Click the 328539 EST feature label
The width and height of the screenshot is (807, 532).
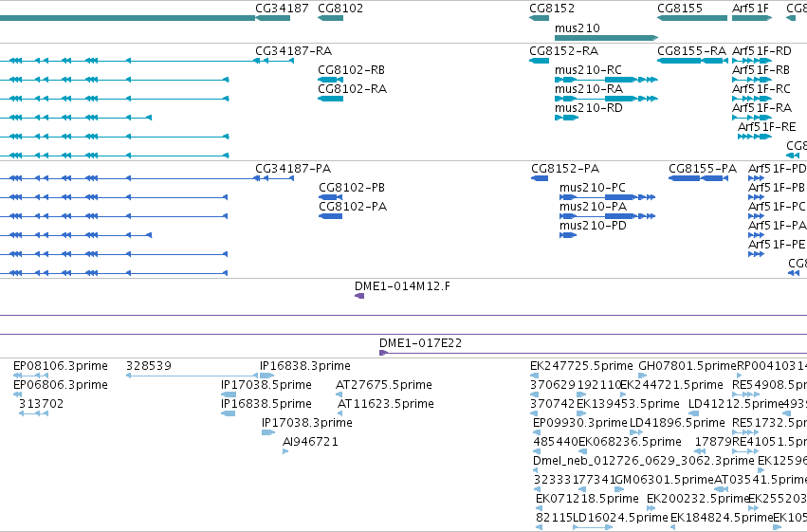pyautogui.click(x=149, y=366)
